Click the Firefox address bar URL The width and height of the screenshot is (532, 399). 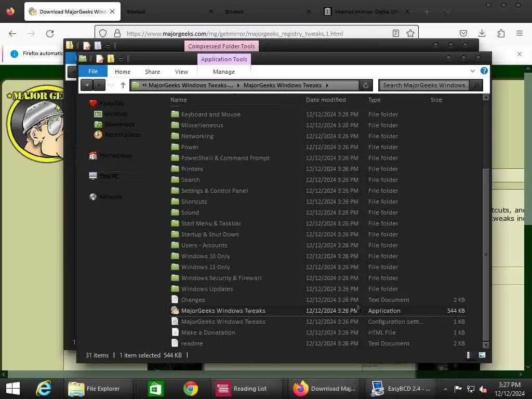click(x=235, y=34)
